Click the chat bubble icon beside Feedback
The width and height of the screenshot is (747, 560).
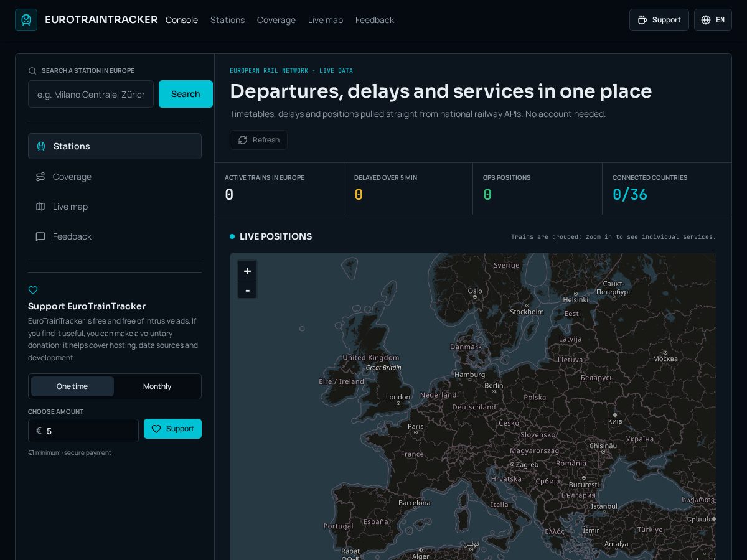(x=40, y=236)
